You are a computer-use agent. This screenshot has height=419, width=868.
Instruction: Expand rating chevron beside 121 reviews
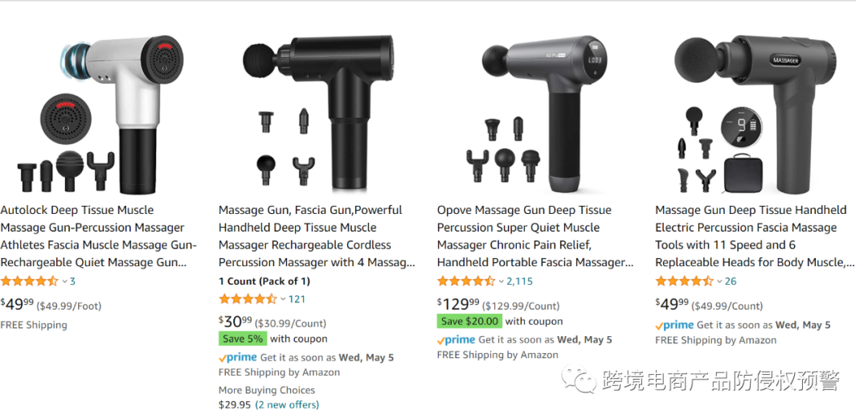click(283, 299)
